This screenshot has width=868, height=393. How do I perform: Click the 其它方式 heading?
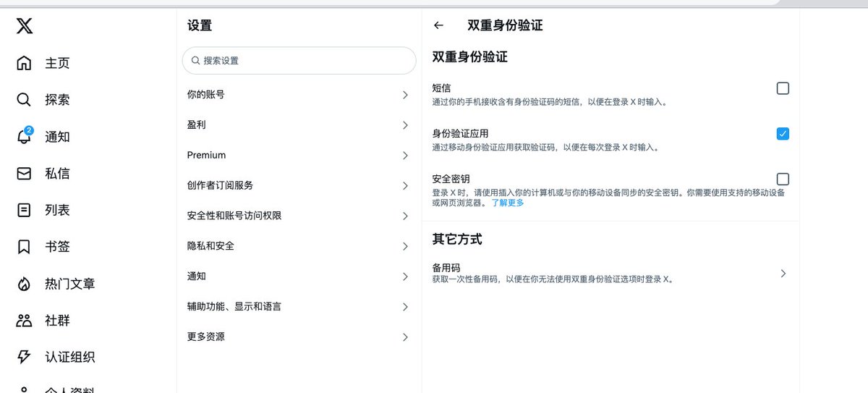coord(457,239)
